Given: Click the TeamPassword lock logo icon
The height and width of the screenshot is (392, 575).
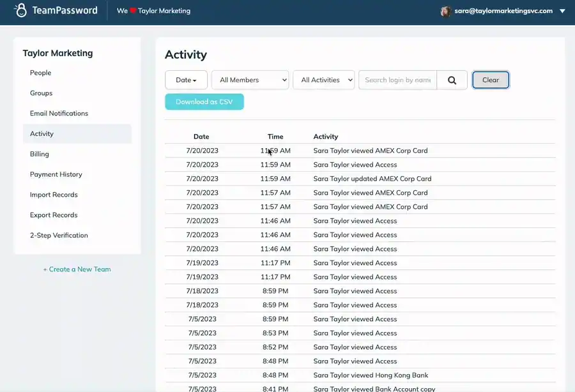Looking at the screenshot, I should tap(21, 10).
